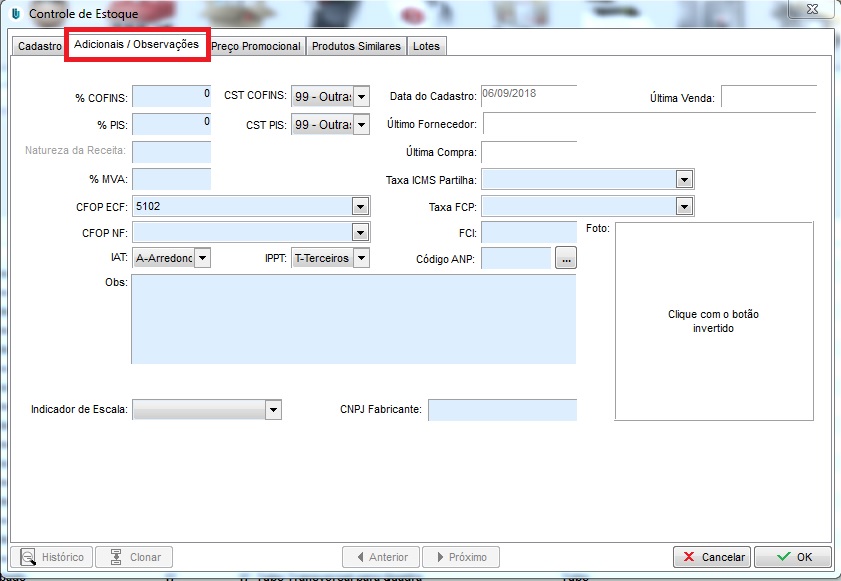
Task: Expand the CST COFINS dropdown
Action: coord(361,97)
